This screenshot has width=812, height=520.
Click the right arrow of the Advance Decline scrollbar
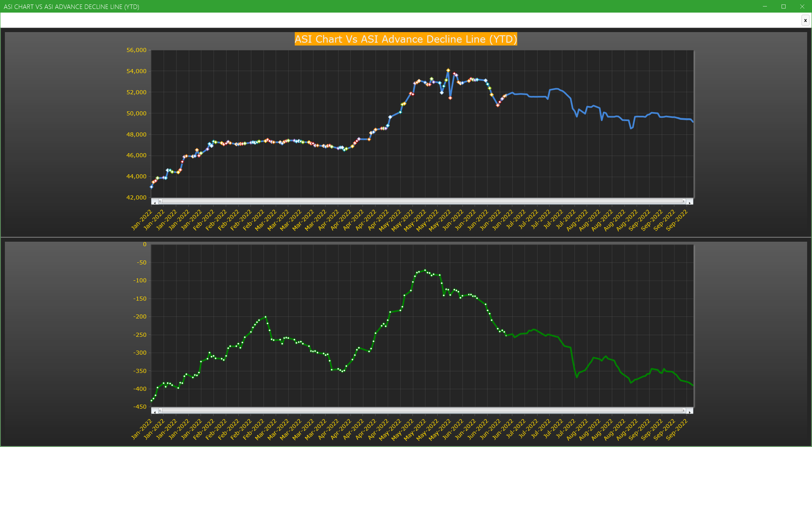pos(690,411)
